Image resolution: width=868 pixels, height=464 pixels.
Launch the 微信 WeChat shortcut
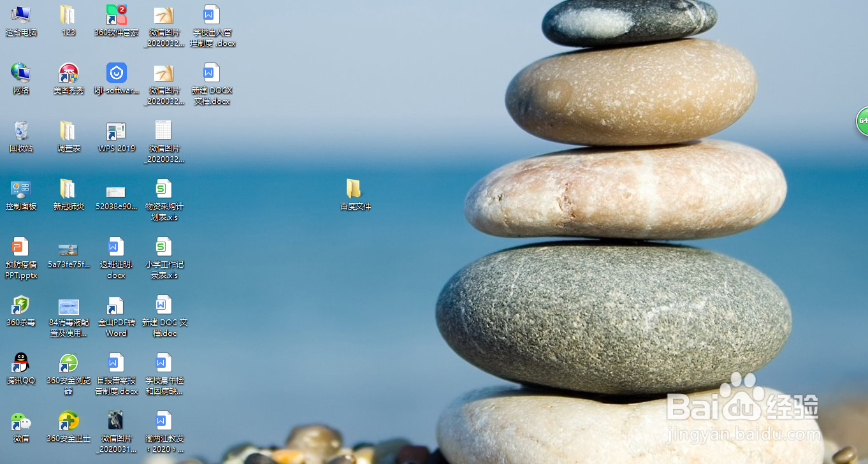click(x=21, y=427)
